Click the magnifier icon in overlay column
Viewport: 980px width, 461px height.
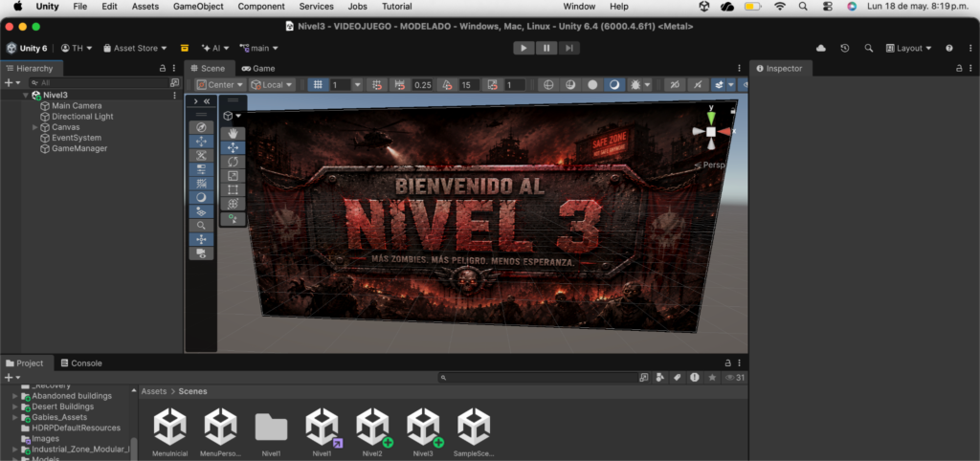point(201,225)
